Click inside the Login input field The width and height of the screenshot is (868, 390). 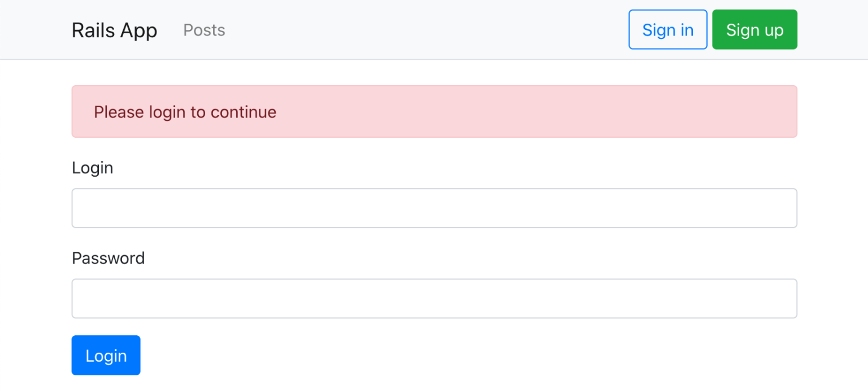[434, 208]
